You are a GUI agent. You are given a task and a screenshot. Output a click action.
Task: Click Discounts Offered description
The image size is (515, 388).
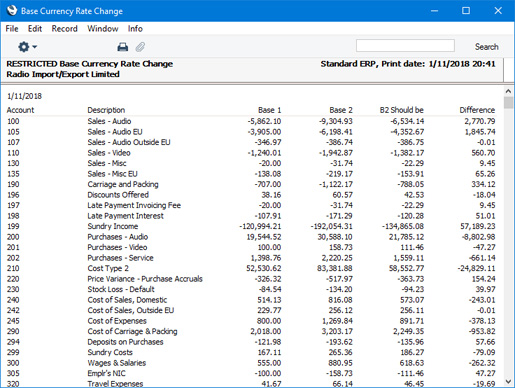tap(118, 195)
